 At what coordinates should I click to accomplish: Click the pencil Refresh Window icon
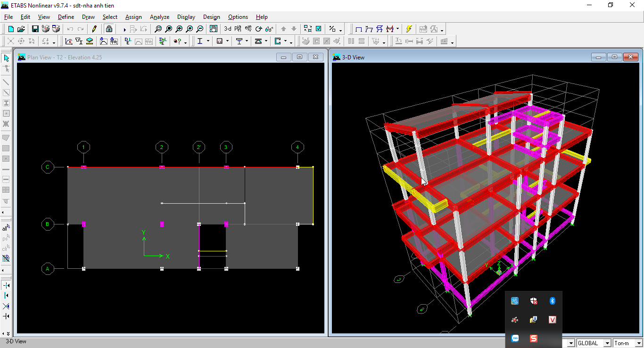pyautogui.click(x=94, y=29)
